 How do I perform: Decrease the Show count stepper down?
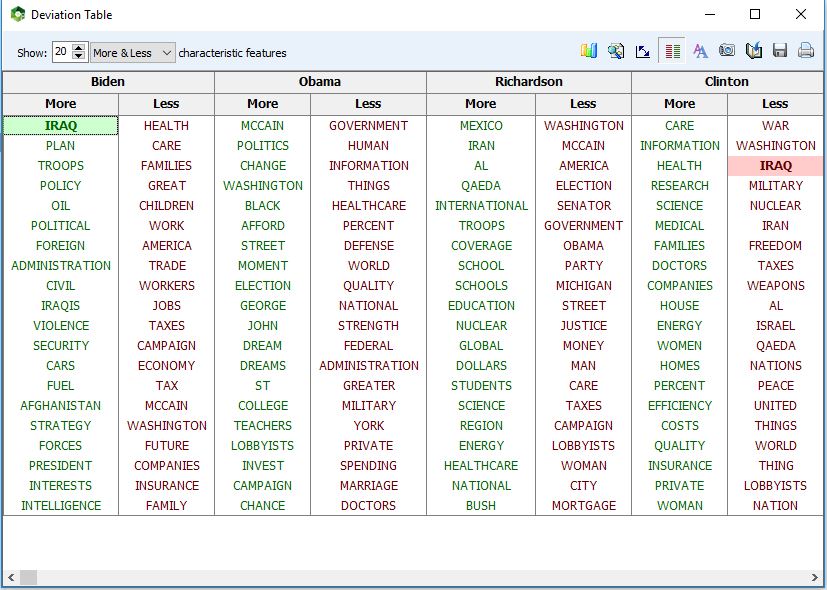(x=79, y=56)
